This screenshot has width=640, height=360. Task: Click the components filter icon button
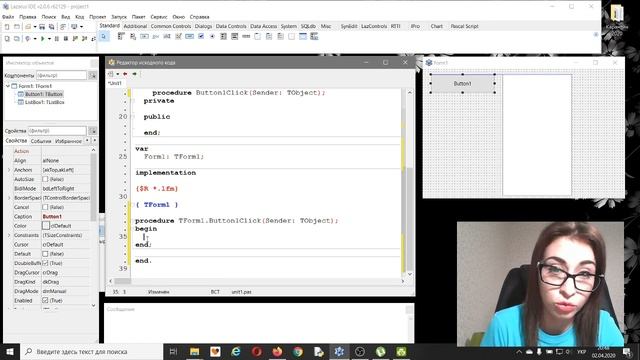tap(93, 76)
